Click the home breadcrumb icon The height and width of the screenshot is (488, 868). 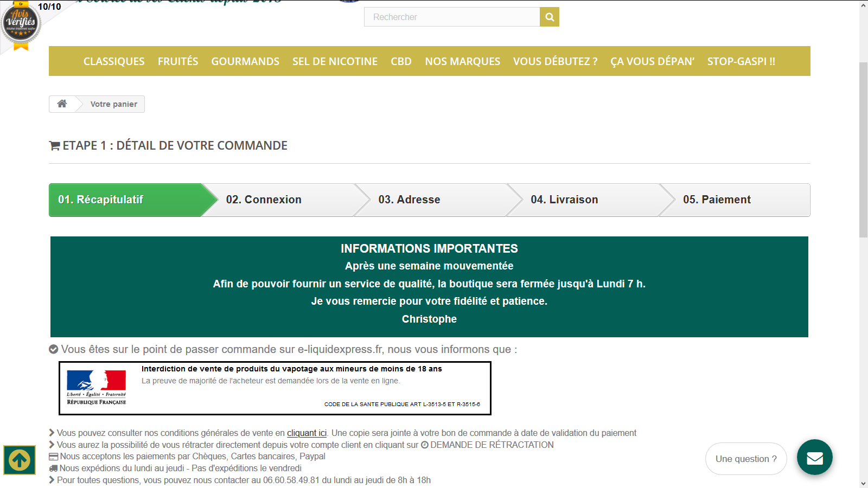coord(62,104)
